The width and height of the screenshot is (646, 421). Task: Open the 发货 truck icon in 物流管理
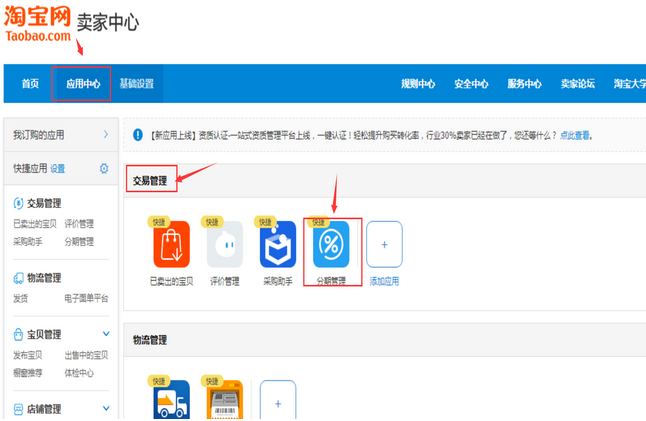click(x=171, y=399)
